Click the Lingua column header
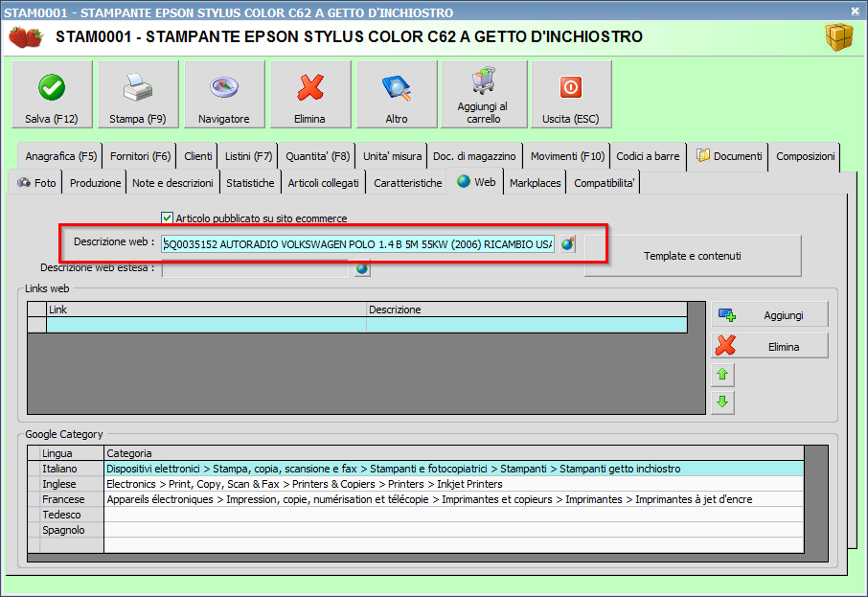 (x=72, y=453)
